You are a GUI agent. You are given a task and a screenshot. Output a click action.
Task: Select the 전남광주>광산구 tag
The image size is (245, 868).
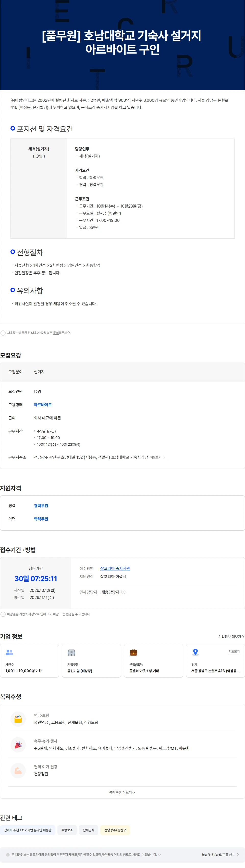pyautogui.click(x=115, y=830)
